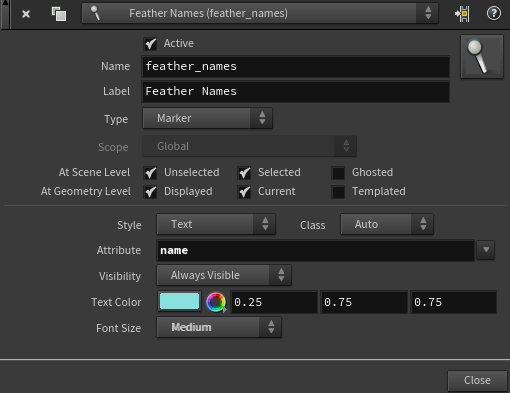510x393 pixels.
Task: Click the green Text Color value field
Action: tap(364, 302)
